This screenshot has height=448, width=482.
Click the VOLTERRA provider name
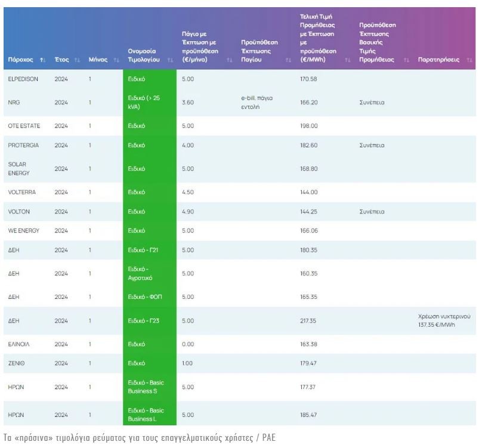tap(22, 192)
